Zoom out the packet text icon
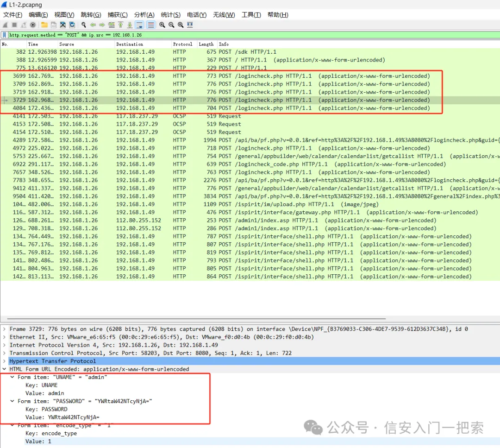Image resolution: width=500 pixels, height=448 pixels. (171, 25)
